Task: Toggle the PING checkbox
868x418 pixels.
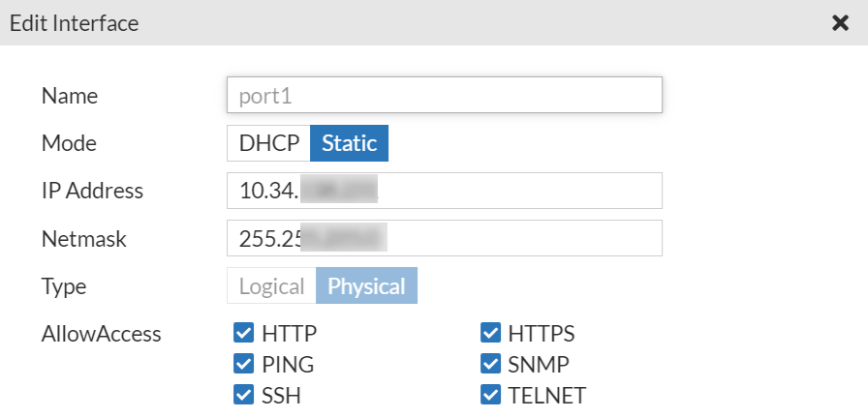Action: (x=243, y=365)
